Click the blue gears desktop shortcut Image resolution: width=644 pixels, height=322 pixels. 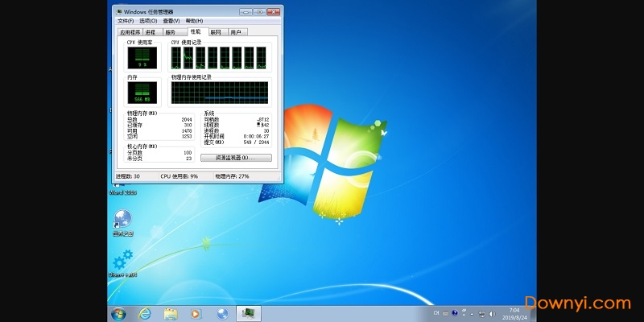(x=123, y=263)
